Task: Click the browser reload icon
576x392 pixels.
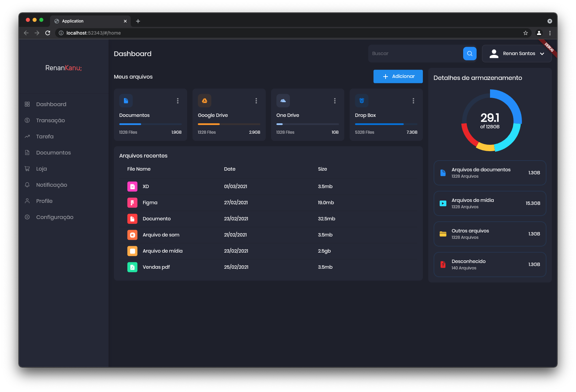Action: [x=47, y=33]
